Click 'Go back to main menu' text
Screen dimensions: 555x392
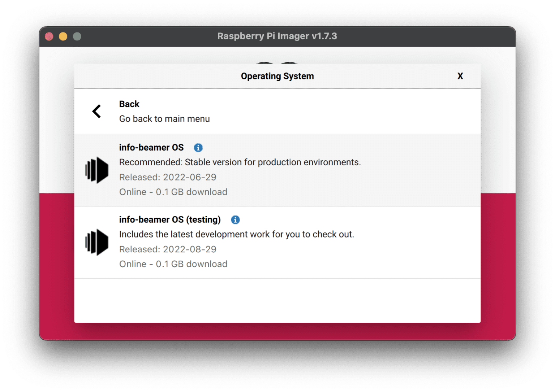point(164,119)
